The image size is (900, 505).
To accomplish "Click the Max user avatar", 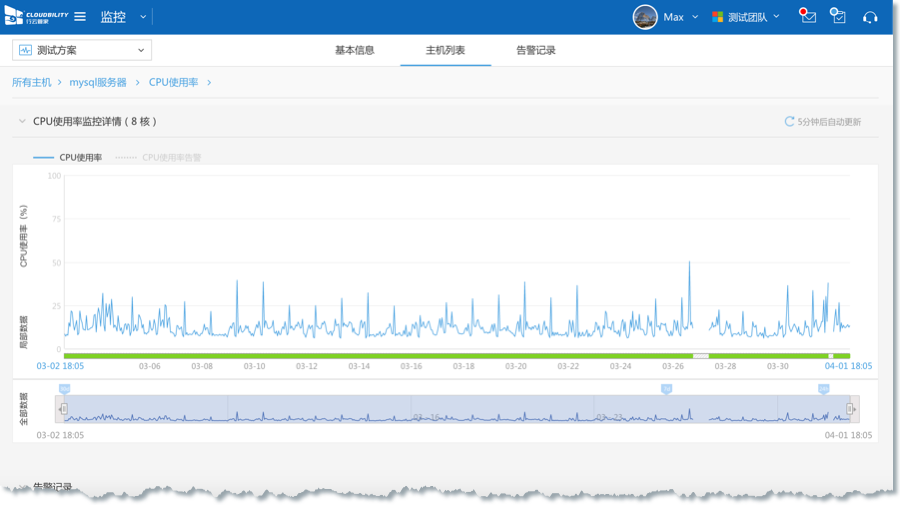I will (x=645, y=17).
